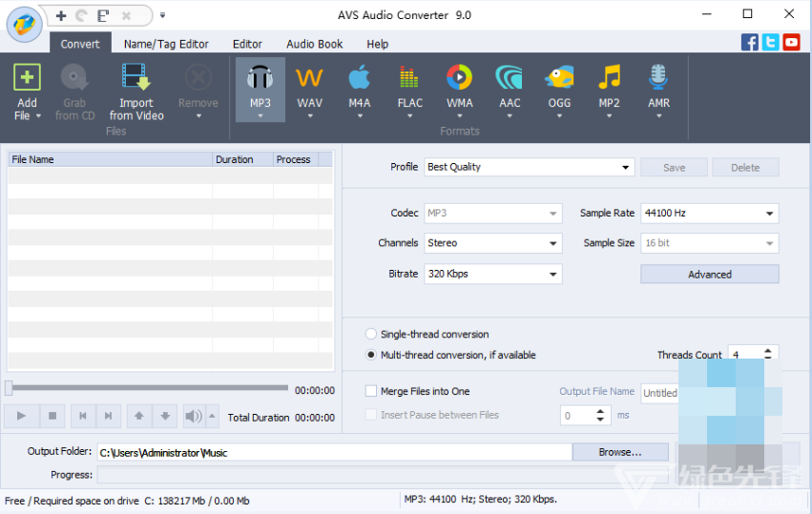Expand the MP3 format options arrow
Screen dimensions: 812x514
pos(260,116)
